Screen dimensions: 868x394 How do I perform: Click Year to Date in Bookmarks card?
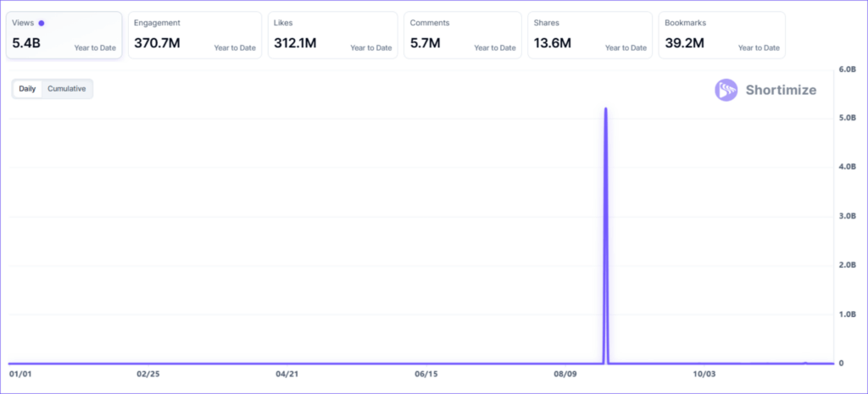(x=759, y=48)
